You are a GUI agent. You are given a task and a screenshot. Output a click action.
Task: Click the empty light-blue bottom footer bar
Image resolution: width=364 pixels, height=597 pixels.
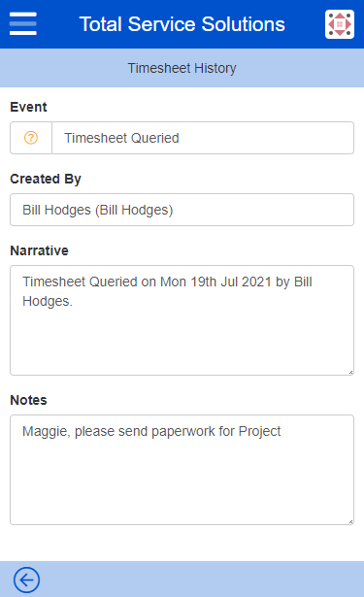pos(202,580)
